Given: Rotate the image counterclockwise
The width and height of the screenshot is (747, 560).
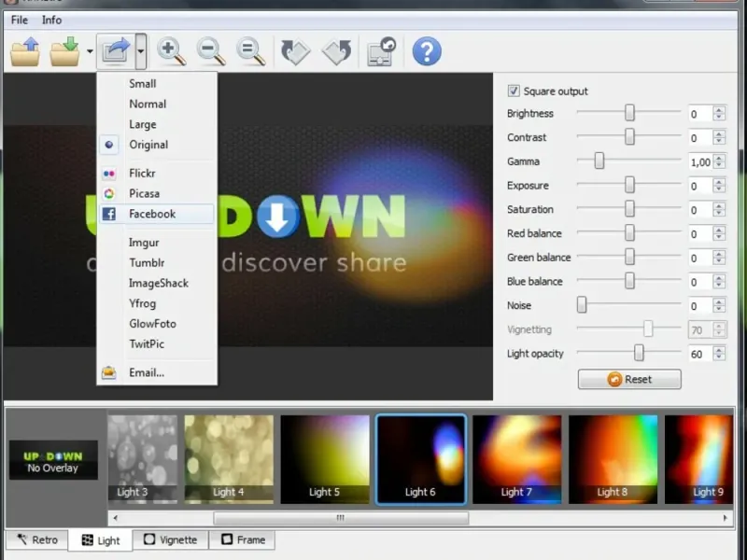Looking at the screenshot, I should 336,51.
